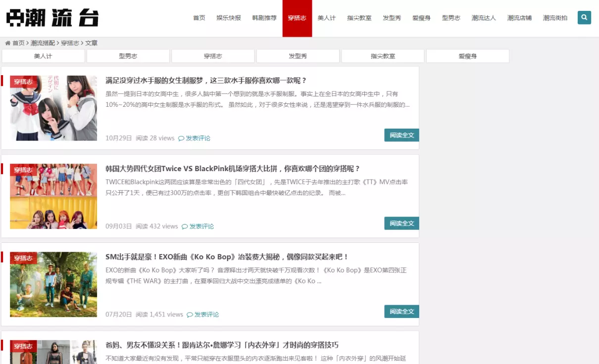
Task: Click 发表评论 on the 10月29日 article
Action: [x=195, y=138]
